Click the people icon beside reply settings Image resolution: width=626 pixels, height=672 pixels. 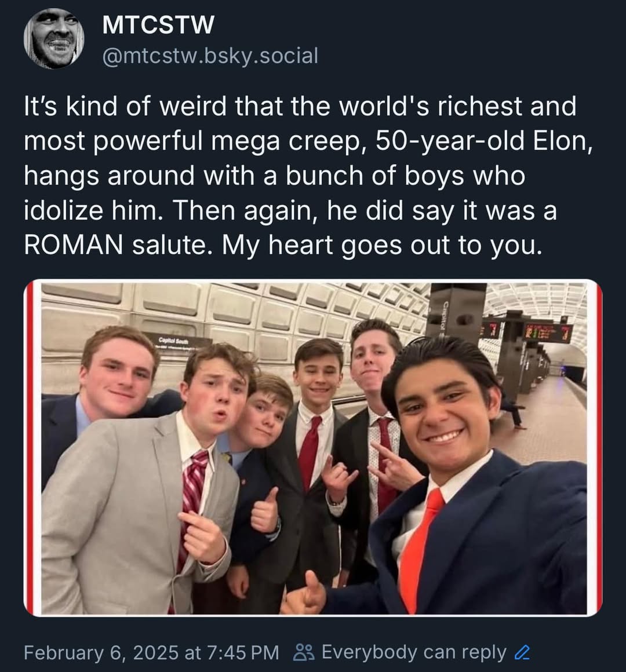304,652
